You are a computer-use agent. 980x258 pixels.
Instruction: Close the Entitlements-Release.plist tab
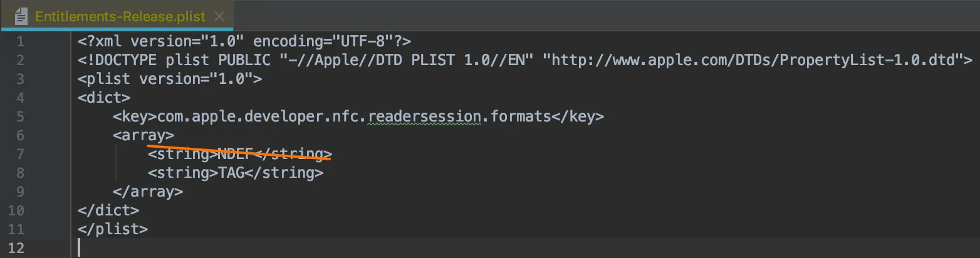coord(219,16)
